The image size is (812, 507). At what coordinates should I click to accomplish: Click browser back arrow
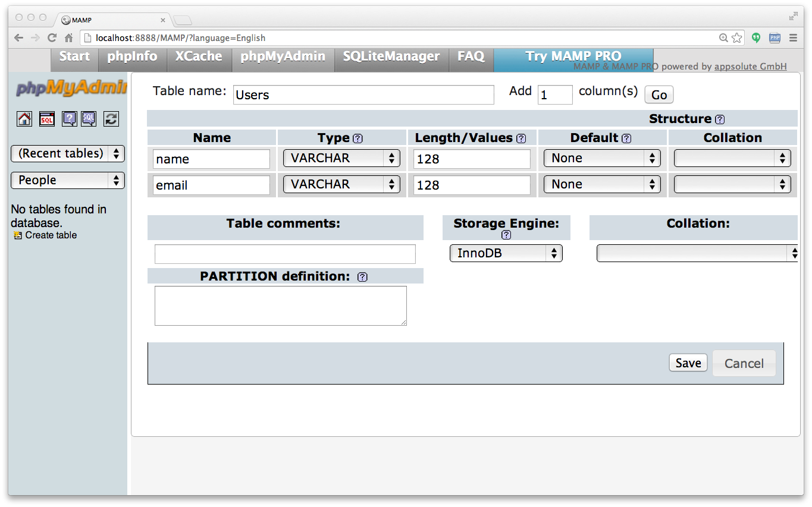tap(19, 37)
